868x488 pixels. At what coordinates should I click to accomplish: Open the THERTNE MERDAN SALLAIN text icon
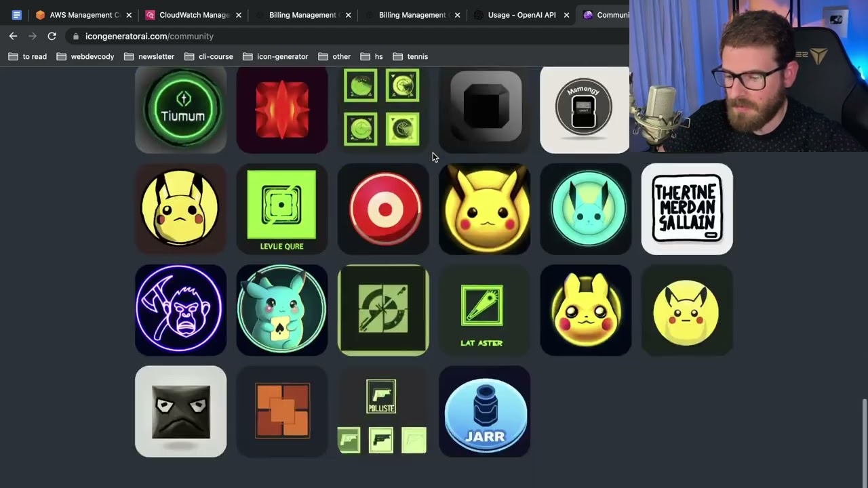(687, 209)
